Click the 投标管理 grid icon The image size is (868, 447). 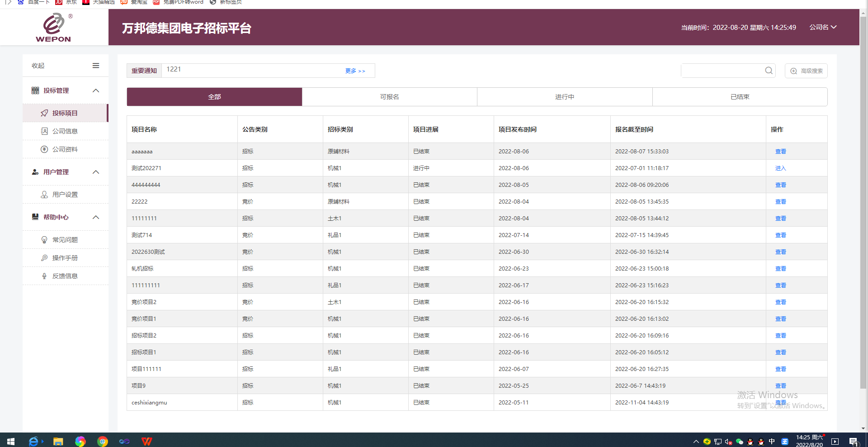tap(35, 90)
